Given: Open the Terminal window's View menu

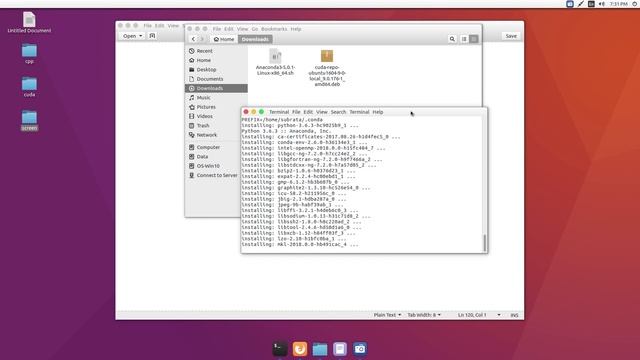Looking at the screenshot, I should click(x=322, y=112).
